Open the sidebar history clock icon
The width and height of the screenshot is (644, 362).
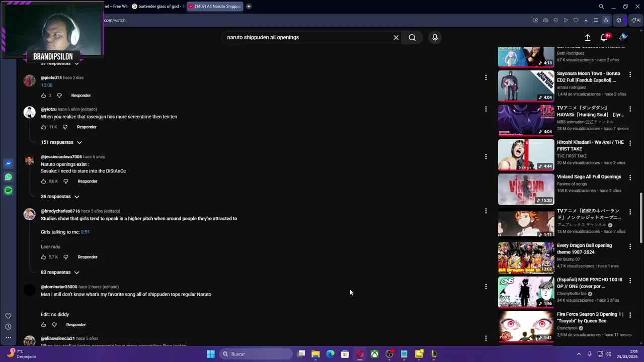[x=8, y=327]
